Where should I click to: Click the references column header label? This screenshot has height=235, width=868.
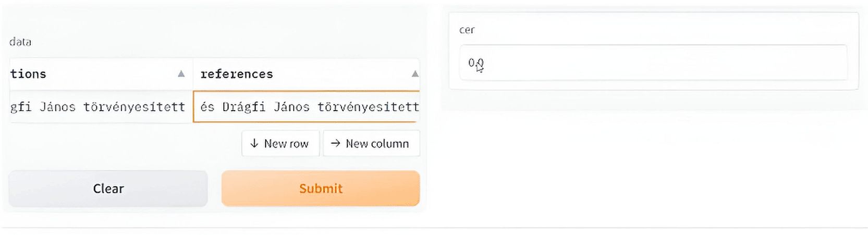coord(237,74)
